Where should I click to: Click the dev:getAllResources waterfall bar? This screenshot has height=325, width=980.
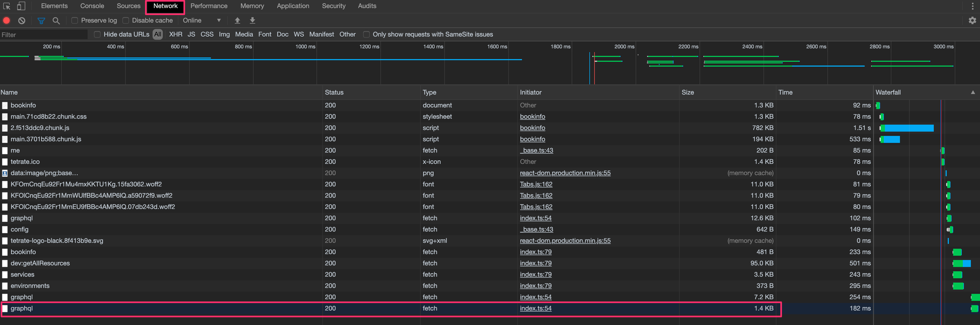click(961, 263)
